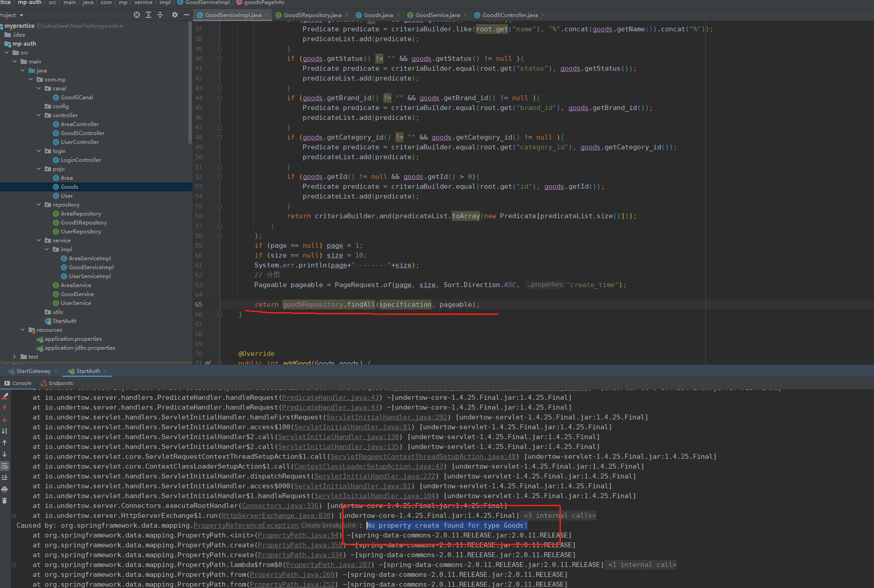Click the red down arrow in console toolbar
Viewport: 874px width, 588px height.
click(x=4, y=419)
